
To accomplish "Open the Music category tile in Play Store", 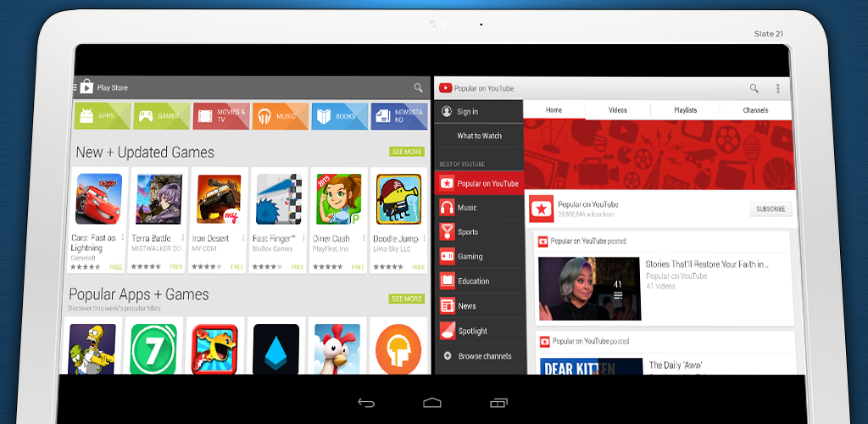I will click(280, 116).
